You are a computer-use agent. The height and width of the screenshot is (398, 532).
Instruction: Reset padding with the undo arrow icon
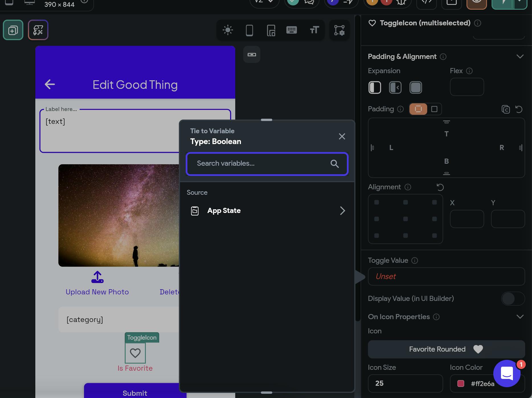(x=519, y=109)
